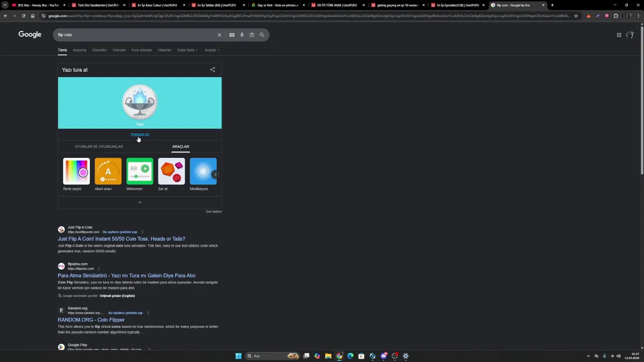Image resolution: width=644 pixels, height=362 pixels.
Task: Open options menu for Random.org result
Action: pos(148,313)
